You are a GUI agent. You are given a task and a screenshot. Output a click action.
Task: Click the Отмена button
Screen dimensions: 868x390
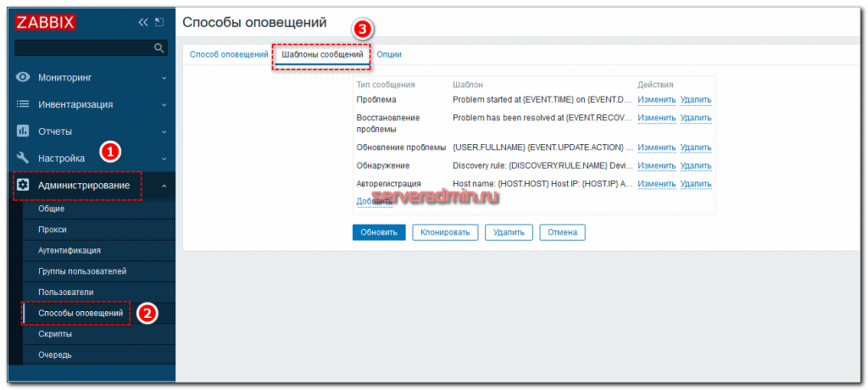click(563, 232)
